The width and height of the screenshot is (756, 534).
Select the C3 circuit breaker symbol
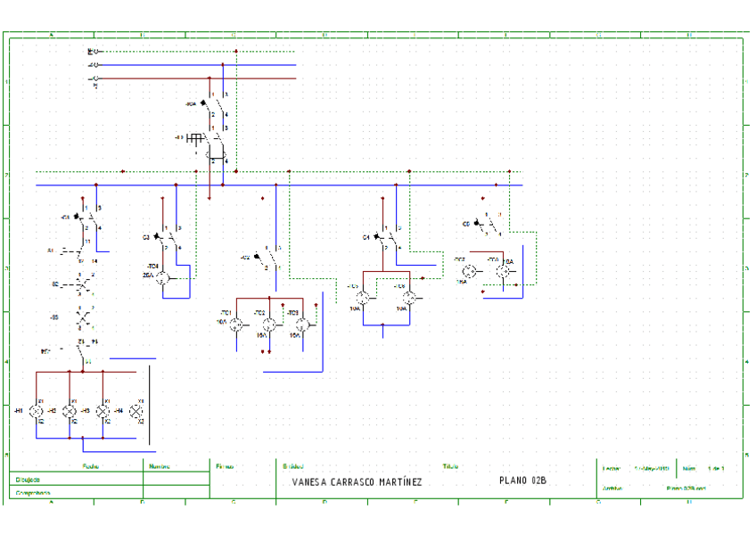[x=166, y=237]
